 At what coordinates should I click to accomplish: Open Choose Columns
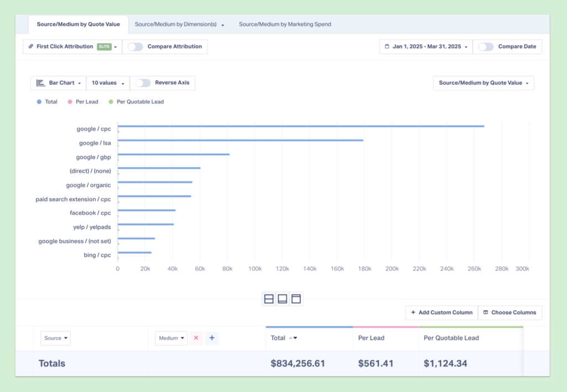pos(510,312)
